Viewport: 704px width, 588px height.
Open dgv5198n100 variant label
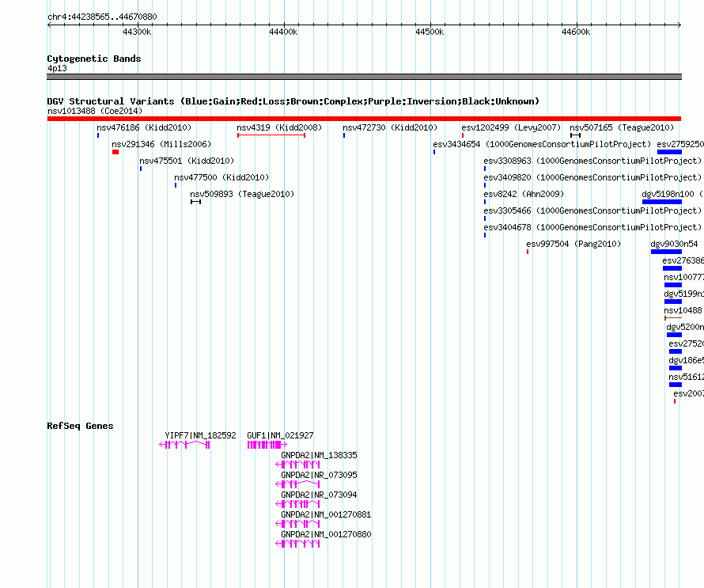point(672,194)
